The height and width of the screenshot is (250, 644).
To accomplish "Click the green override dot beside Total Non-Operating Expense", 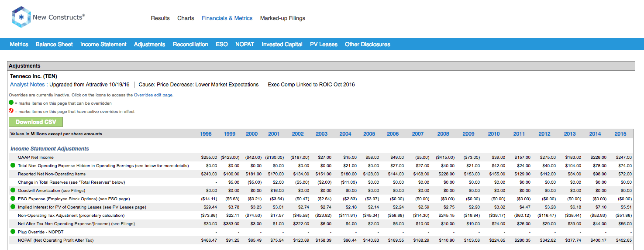I will pos(13,166).
